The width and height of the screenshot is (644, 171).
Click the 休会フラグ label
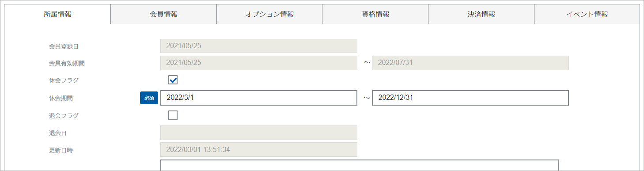[64, 80]
